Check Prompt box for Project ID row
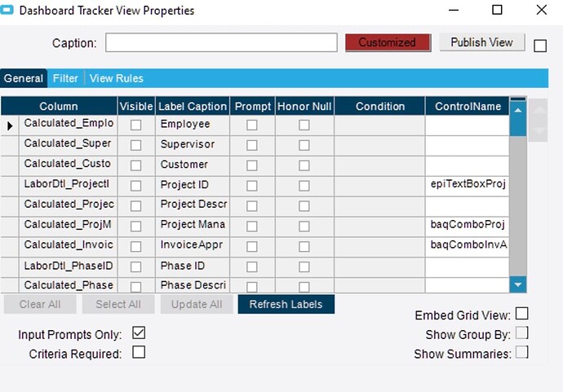This screenshot has width=563, height=392. [x=252, y=186]
